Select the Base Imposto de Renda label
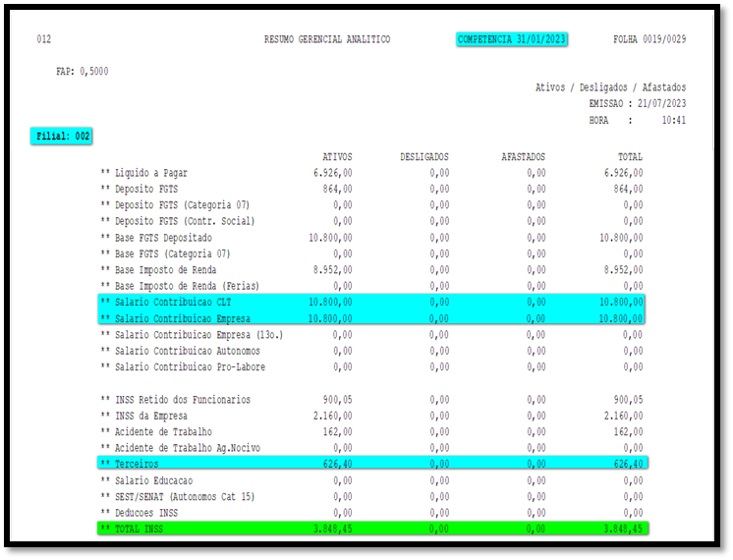Viewport: 733px width, 560px height. (165, 270)
